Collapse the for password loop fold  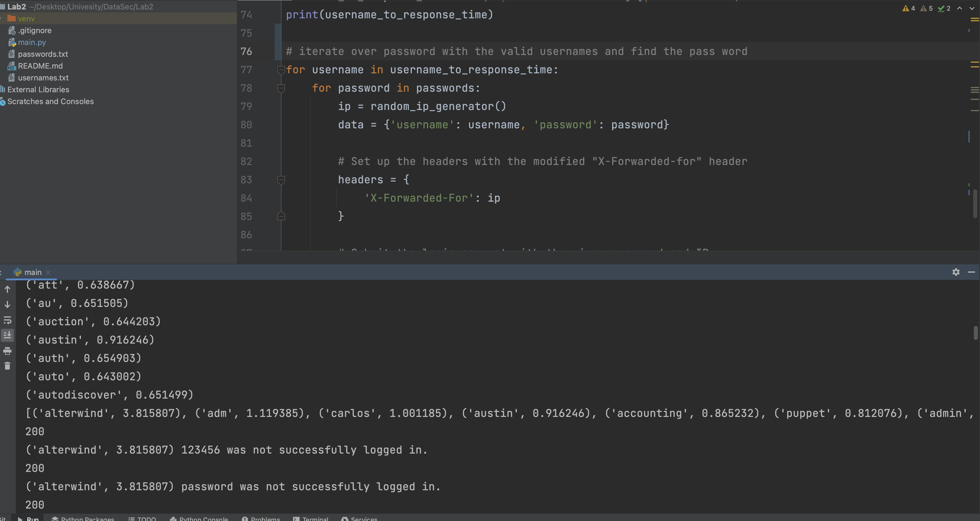281,88
